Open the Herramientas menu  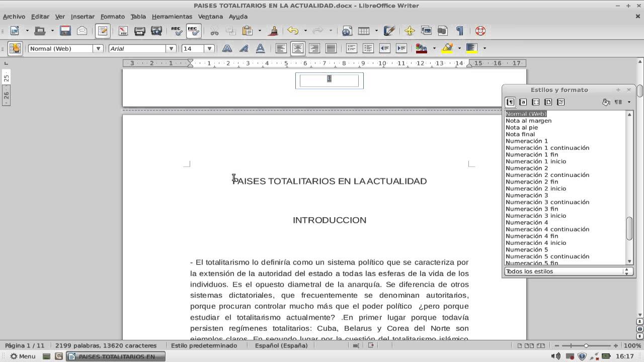coord(172,17)
